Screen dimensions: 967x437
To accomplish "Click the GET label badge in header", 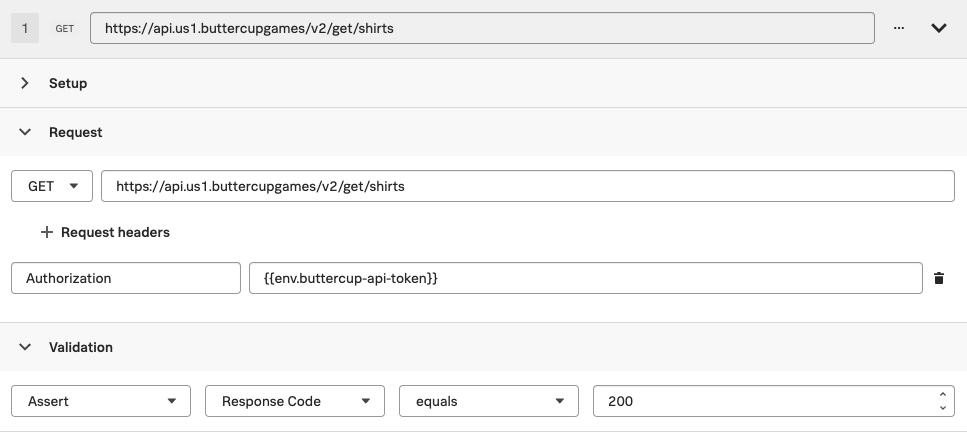I will [x=65, y=28].
